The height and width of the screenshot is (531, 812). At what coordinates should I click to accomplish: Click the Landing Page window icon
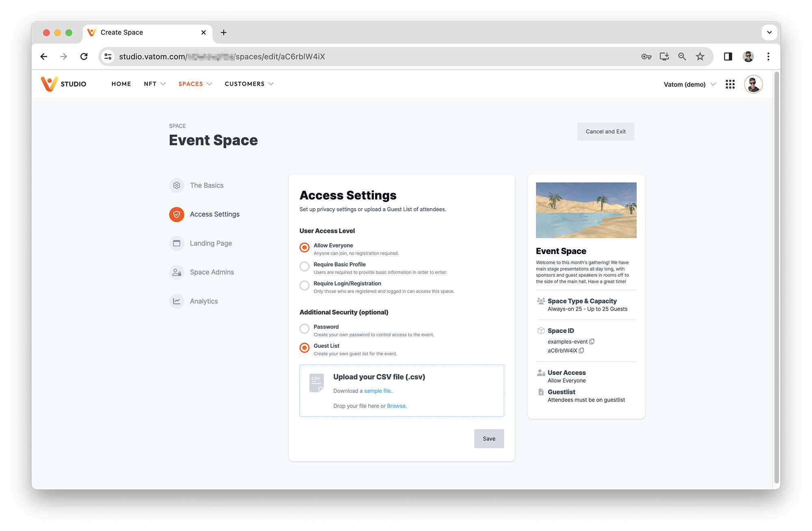point(177,243)
